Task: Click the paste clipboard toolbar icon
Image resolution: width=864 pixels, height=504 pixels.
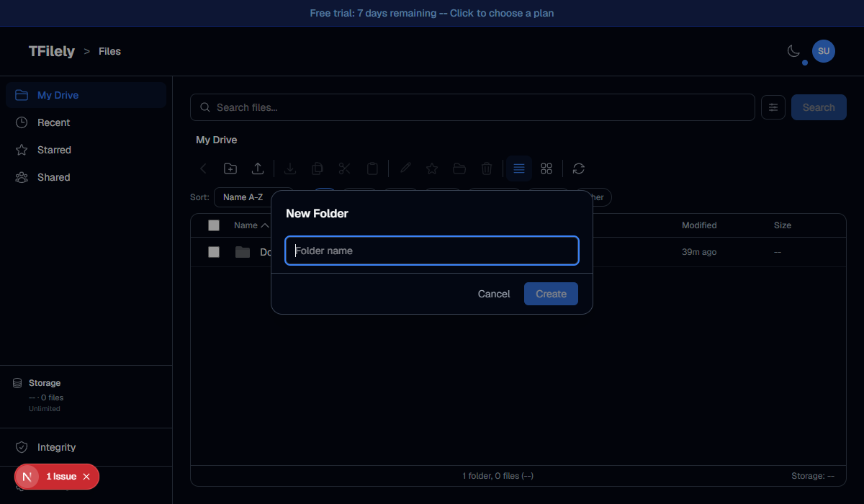Action: tap(372, 168)
